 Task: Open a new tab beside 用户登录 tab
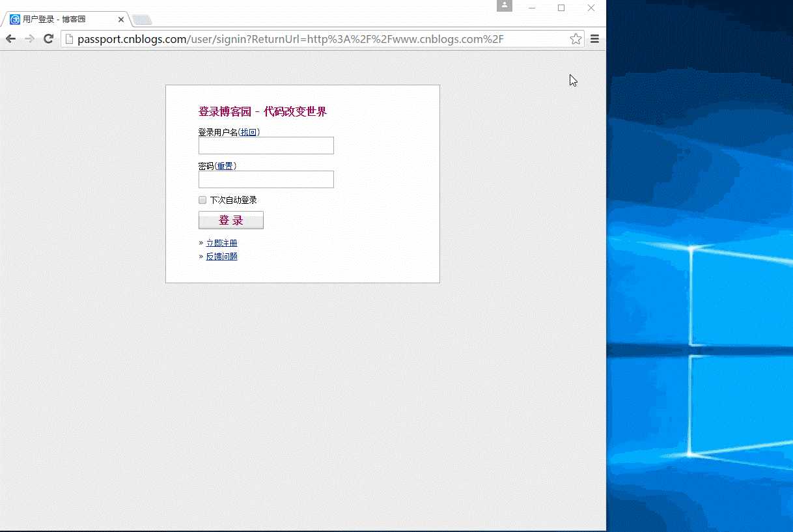click(x=142, y=20)
